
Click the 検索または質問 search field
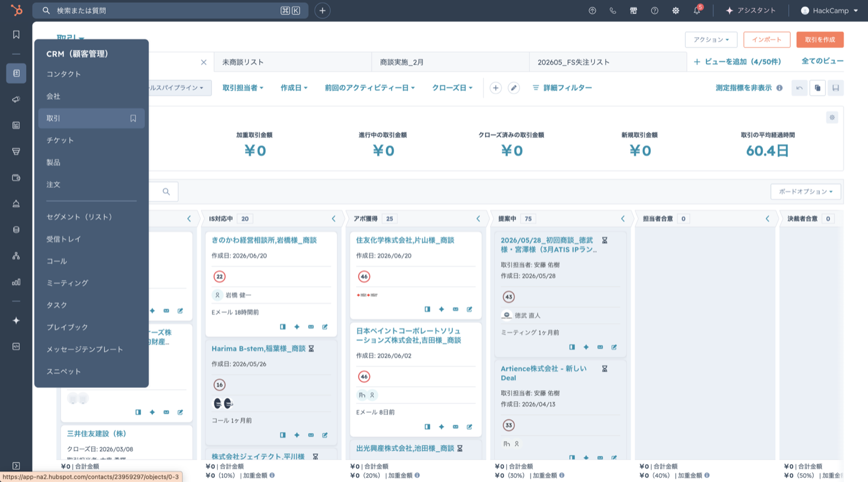pos(170,10)
